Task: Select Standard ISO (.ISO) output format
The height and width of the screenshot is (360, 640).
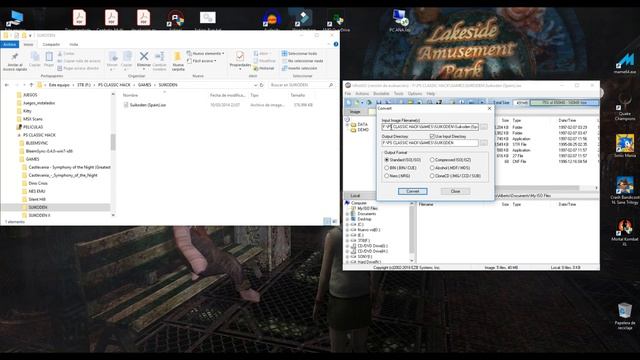Action: point(402,160)
